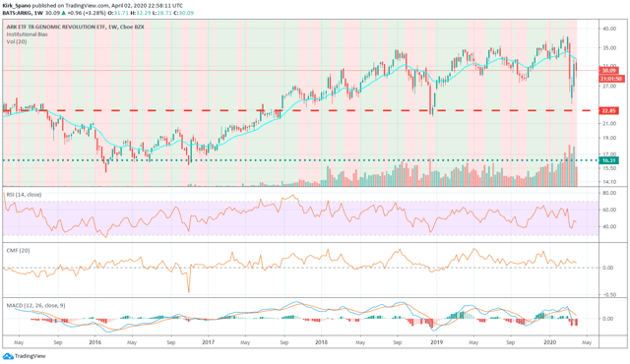Click the RSI 80.00 axis label
Viewport: 630px width, 364px height.
pos(609,193)
